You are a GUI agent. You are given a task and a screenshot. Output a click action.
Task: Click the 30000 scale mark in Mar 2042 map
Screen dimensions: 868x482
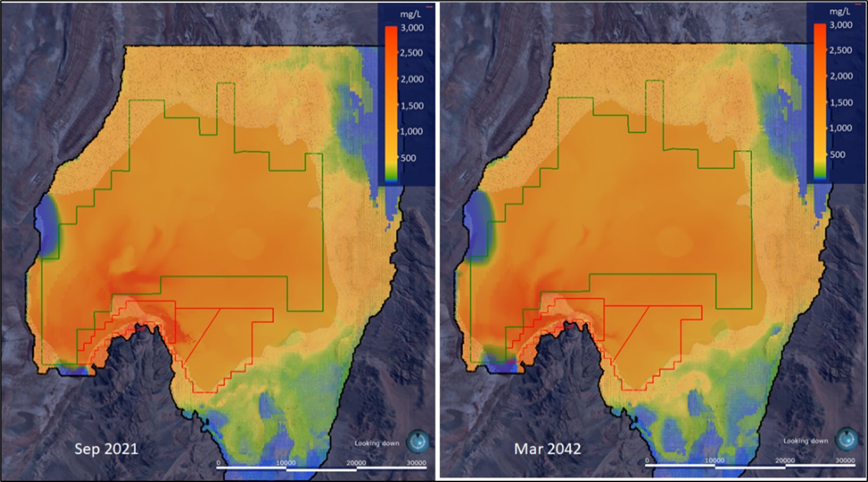(845, 460)
